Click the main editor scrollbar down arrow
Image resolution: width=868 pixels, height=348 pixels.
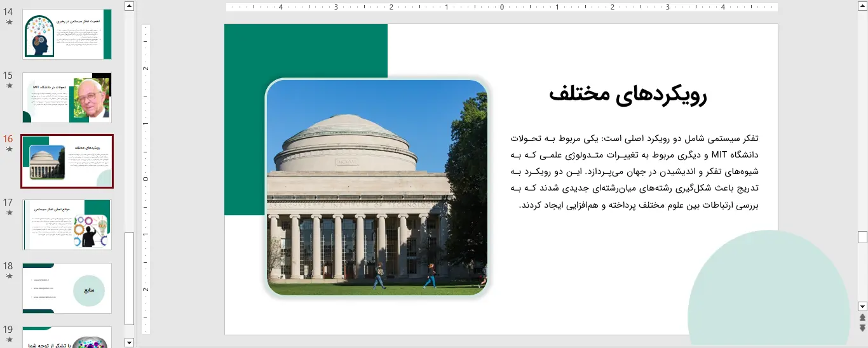coord(862,306)
